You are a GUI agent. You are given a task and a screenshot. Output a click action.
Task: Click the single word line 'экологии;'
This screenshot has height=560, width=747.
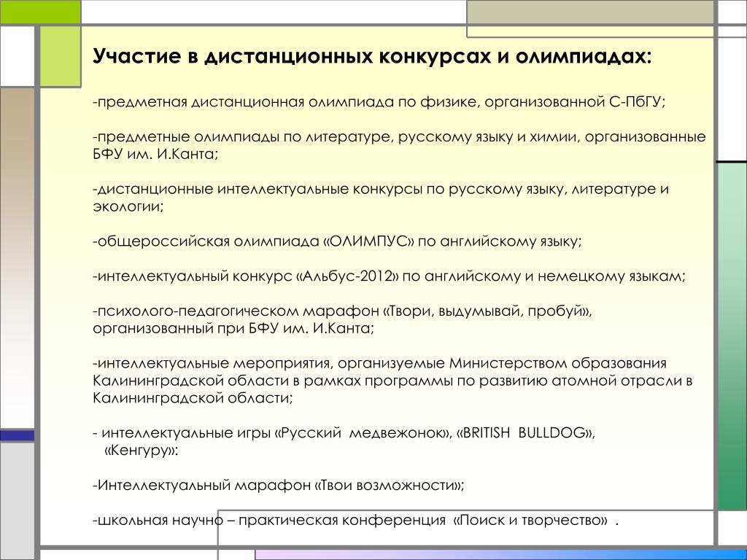click(128, 207)
